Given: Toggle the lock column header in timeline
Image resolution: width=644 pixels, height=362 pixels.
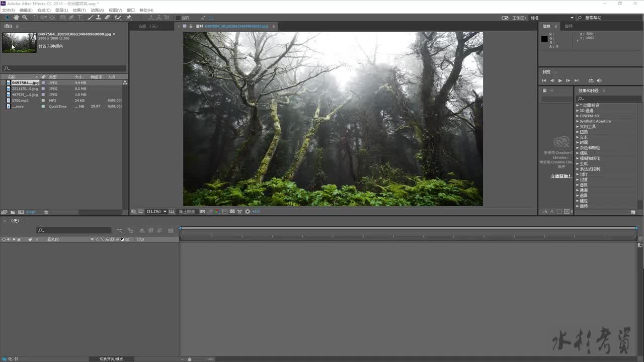Looking at the screenshot, I should click(19, 239).
